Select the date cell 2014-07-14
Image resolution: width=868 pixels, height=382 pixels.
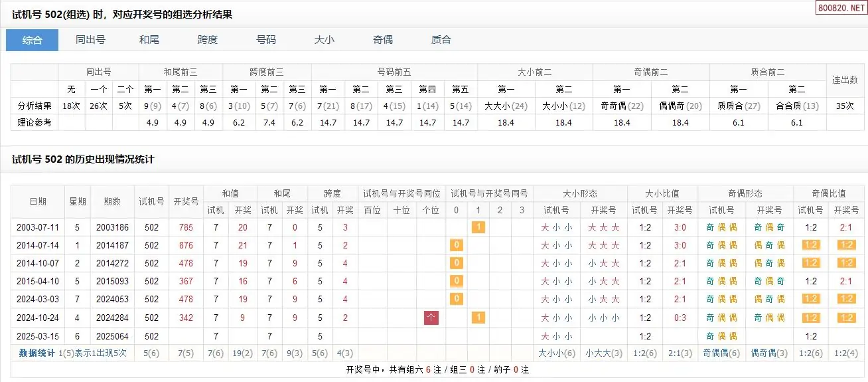38,245
